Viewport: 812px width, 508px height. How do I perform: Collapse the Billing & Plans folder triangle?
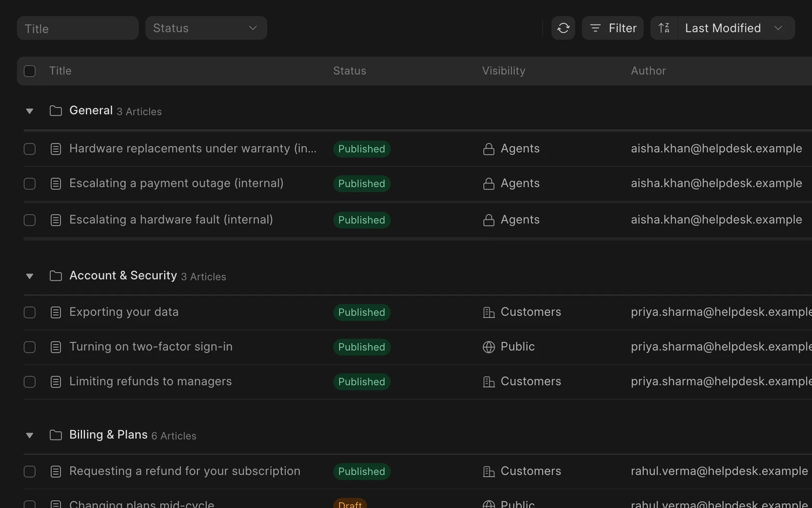[x=30, y=435]
